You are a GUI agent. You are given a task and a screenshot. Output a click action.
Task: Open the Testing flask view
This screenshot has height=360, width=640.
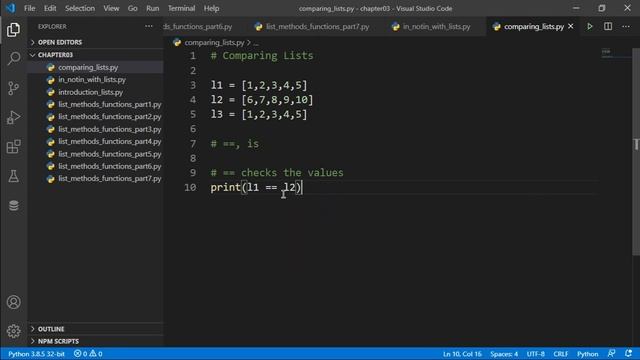[13, 176]
